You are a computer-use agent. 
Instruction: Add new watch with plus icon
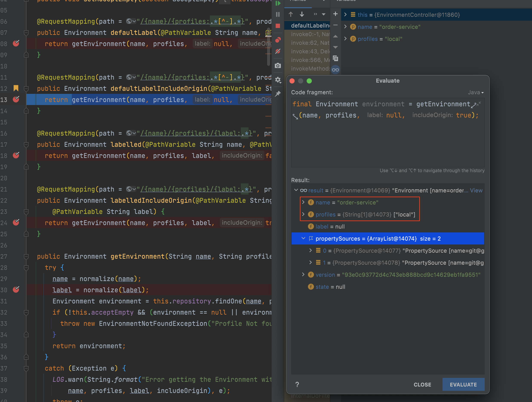point(335,14)
